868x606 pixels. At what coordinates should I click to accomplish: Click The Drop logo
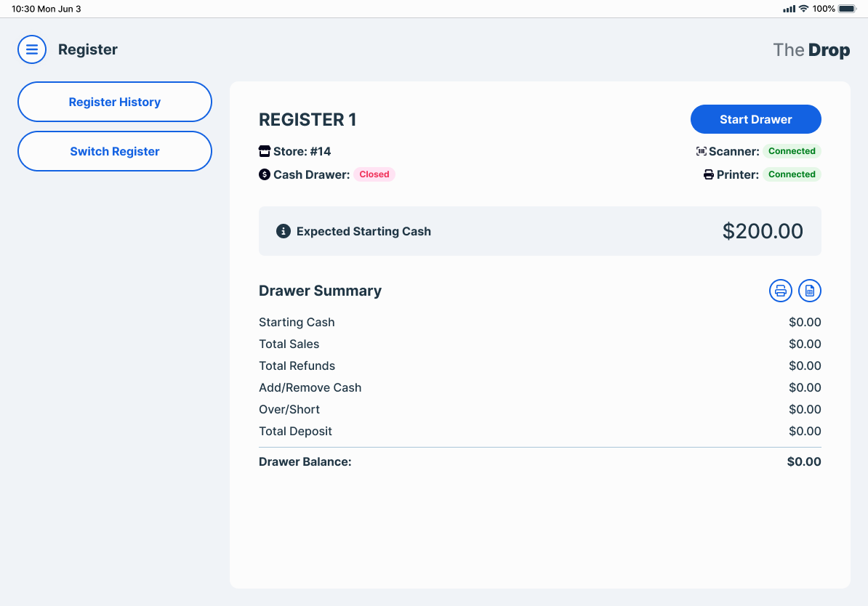pos(811,49)
